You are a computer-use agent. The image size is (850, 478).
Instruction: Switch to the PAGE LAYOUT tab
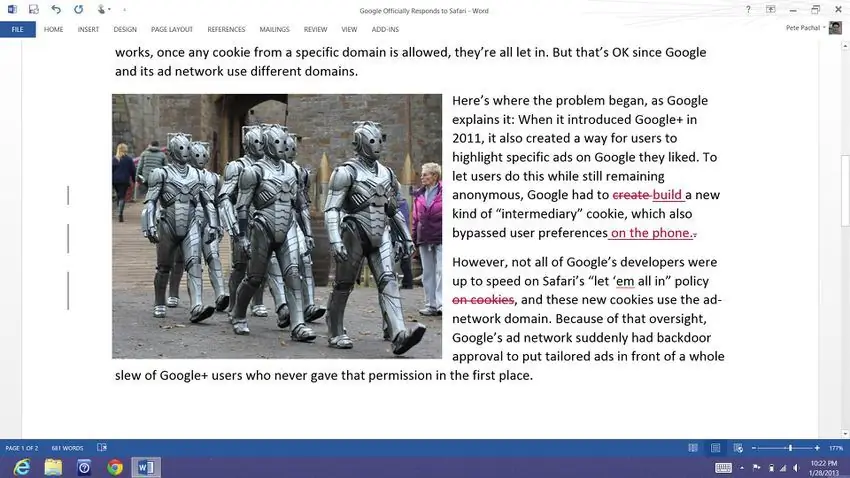pos(172,29)
